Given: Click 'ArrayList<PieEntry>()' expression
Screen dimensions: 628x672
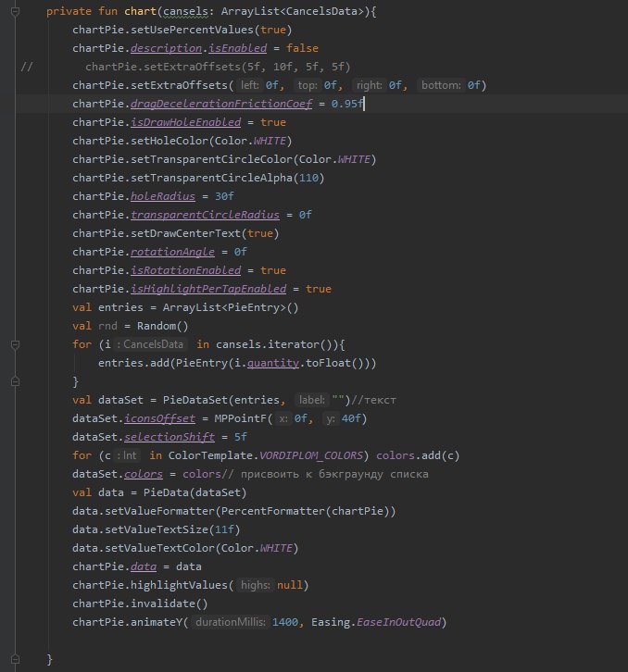Looking at the screenshot, I should [x=231, y=307].
